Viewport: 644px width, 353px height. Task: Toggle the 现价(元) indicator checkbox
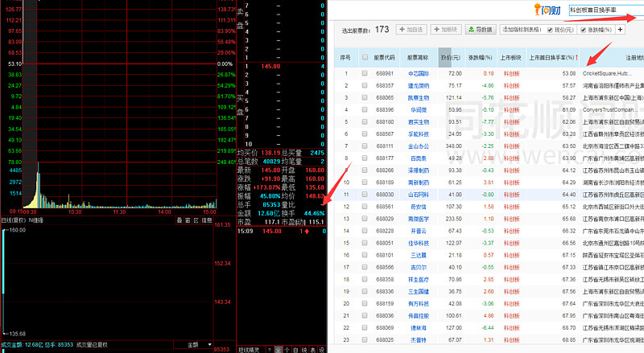(550, 30)
